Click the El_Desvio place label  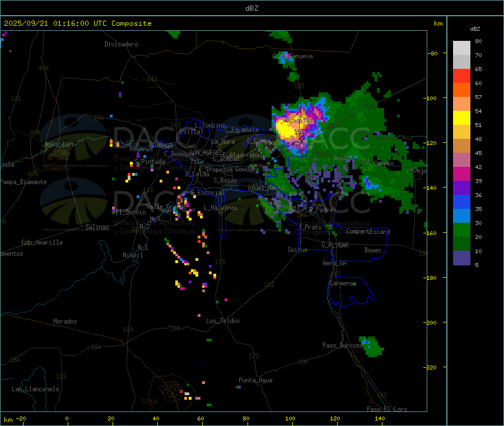click(131, 212)
